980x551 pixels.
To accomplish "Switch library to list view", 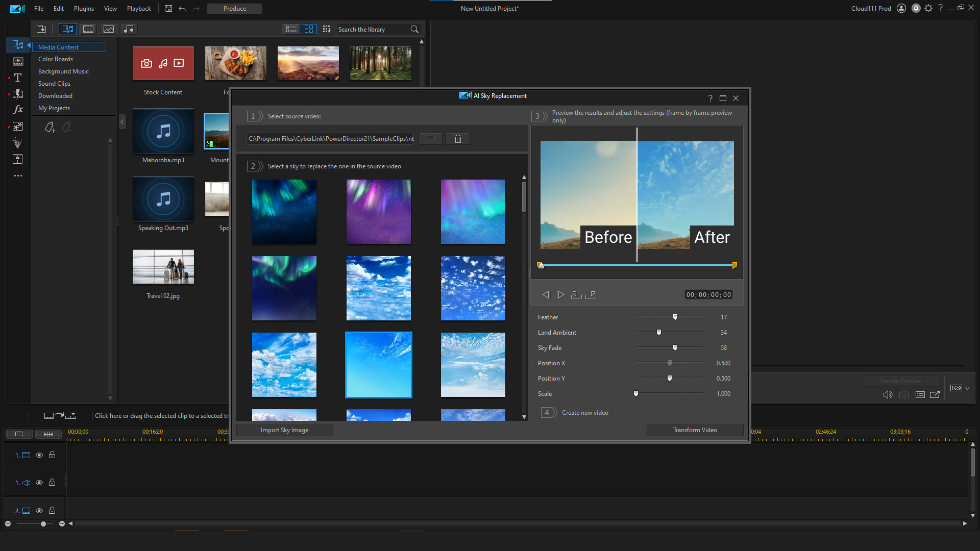I will point(291,29).
